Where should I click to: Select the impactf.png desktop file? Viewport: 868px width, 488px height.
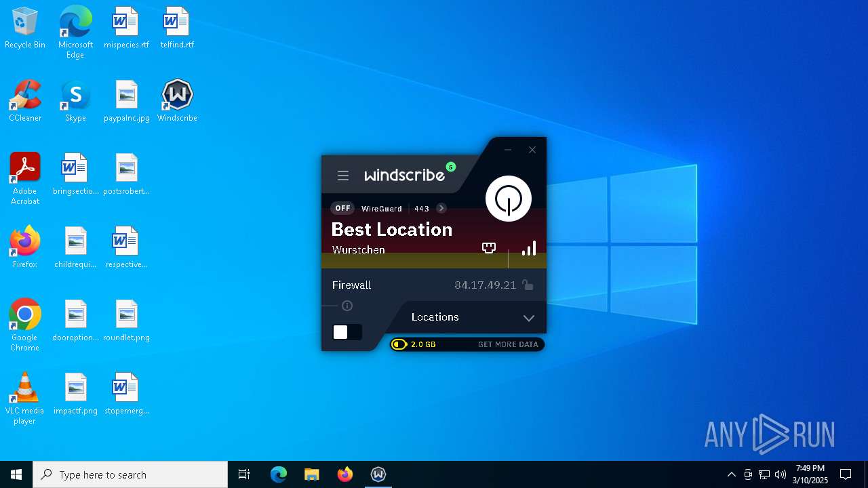tap(75, 394)
